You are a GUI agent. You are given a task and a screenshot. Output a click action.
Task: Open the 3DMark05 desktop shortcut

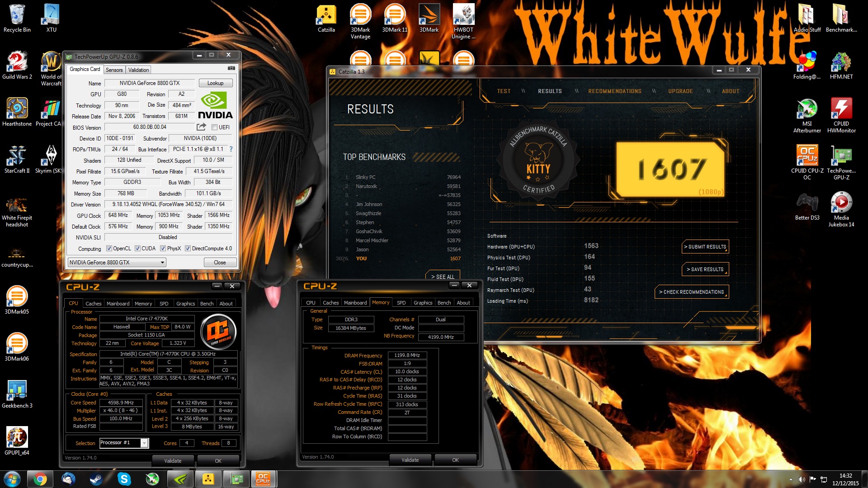pos(17,300)
